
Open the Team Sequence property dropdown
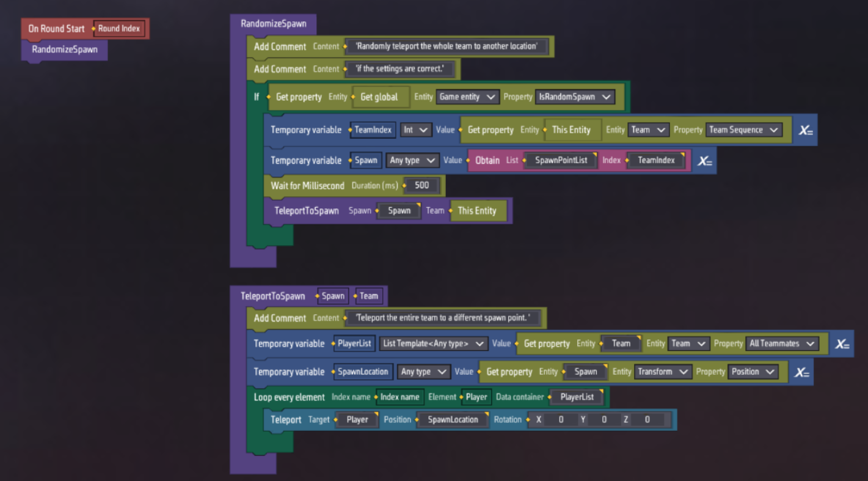tap(743, 130)
